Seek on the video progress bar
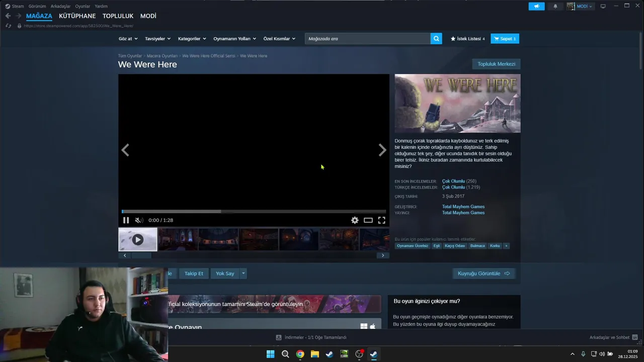The image size is (644, 362). (x=254, y=212)
